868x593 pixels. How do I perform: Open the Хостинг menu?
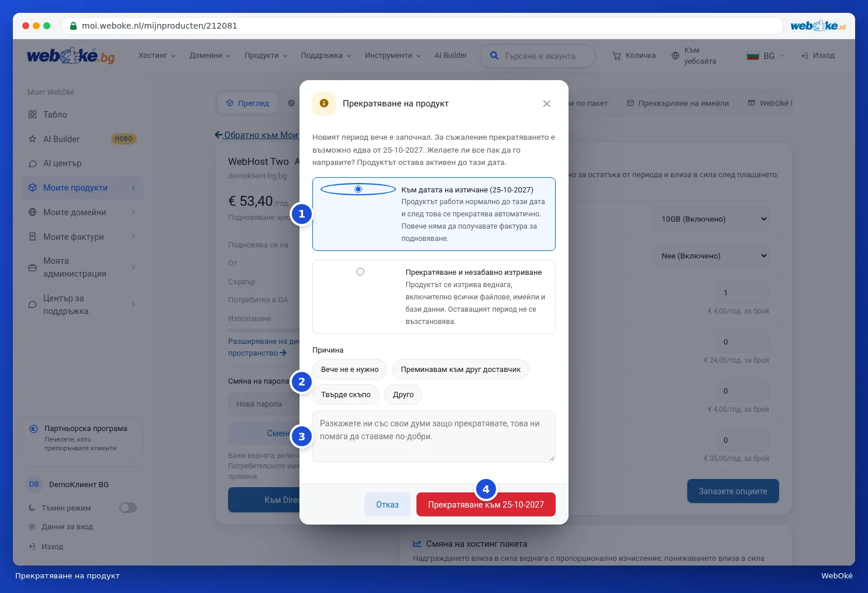point(157,56)
